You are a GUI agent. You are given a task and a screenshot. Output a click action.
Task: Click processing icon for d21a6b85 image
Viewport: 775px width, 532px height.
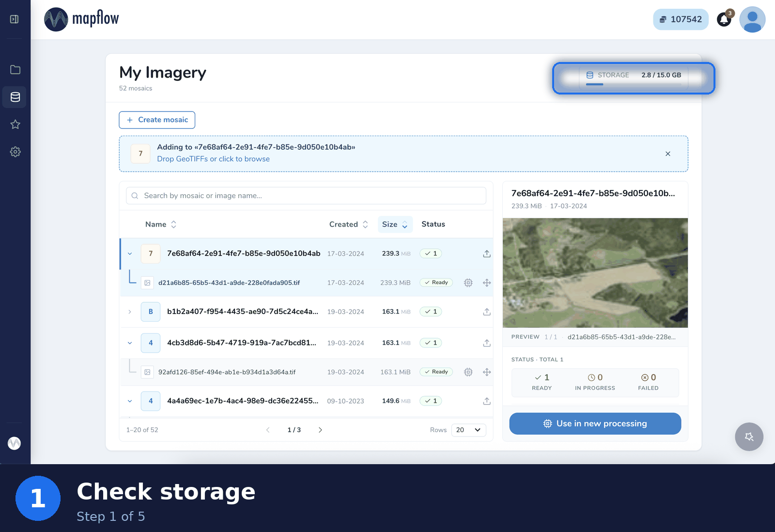point(468,283)
